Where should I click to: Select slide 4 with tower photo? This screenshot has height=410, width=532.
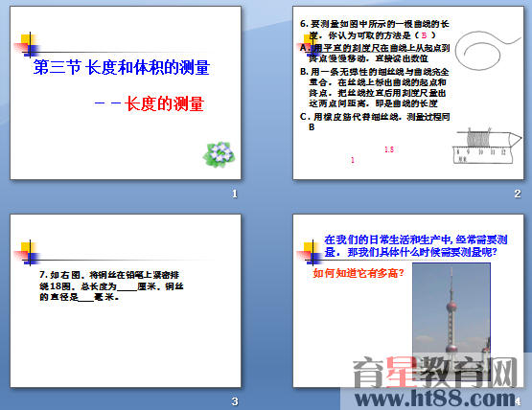tap(408, 301)
